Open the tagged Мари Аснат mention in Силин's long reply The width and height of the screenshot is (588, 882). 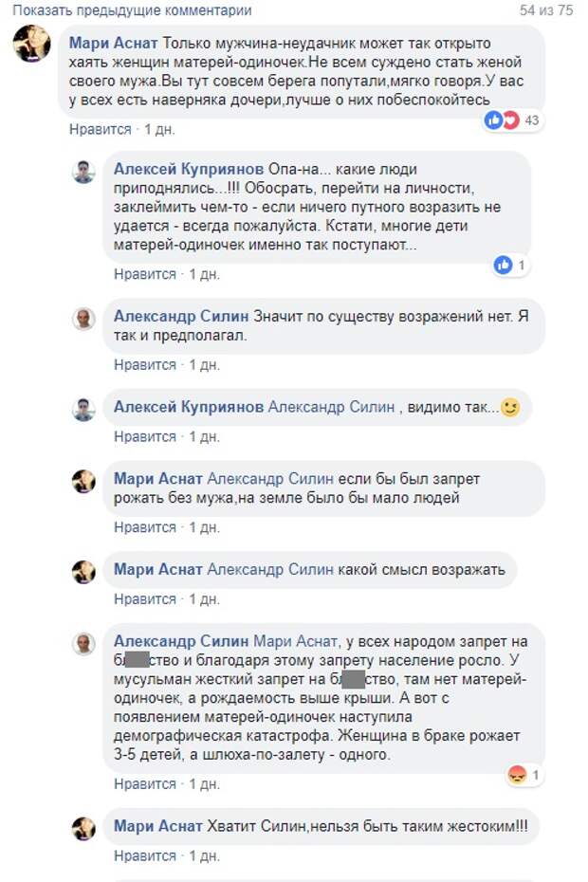tap(295, 641)
